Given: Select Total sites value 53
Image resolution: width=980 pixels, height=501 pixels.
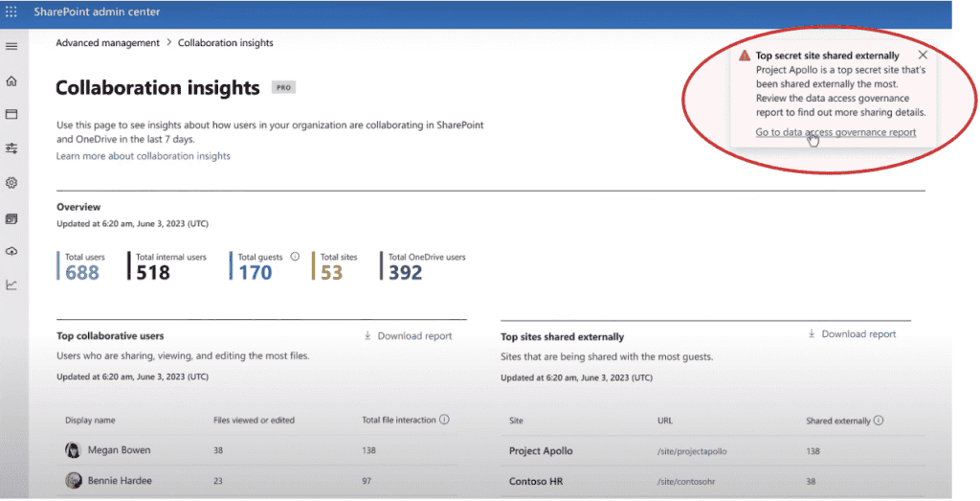Looking at the screenshot, I should coord(332,273).
